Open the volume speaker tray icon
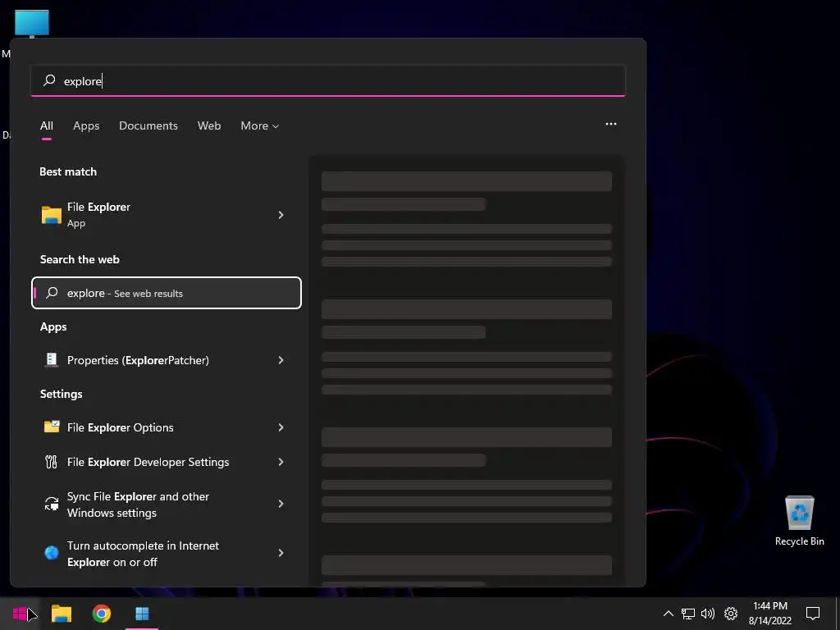Screen dimensions: 840x630 [x=708, y=614]
